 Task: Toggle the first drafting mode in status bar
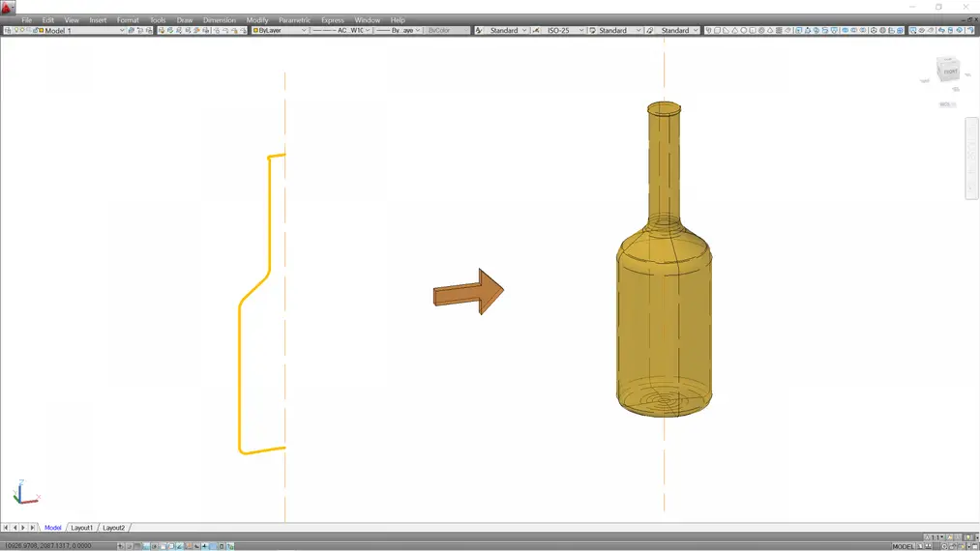tap(121, 546)
